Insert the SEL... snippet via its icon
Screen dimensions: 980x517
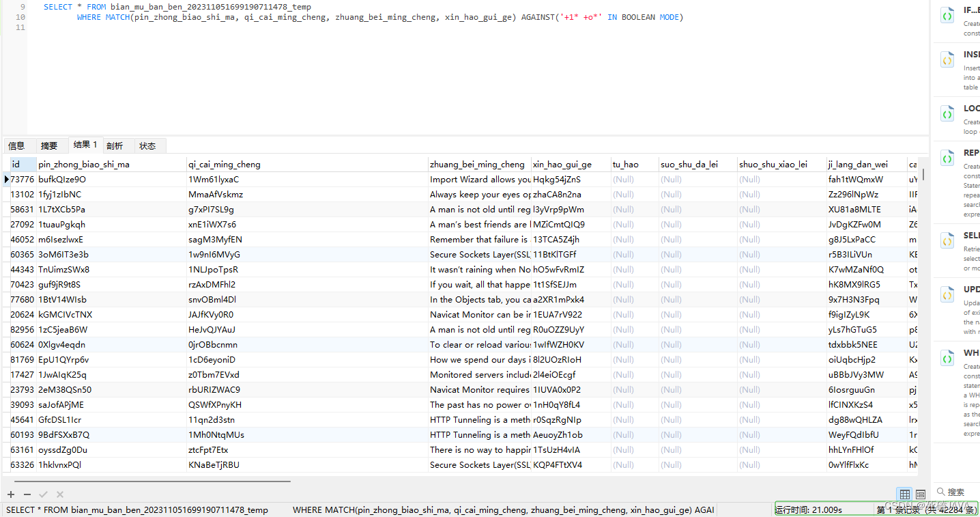pyautogui.click(x=947, y=241)
